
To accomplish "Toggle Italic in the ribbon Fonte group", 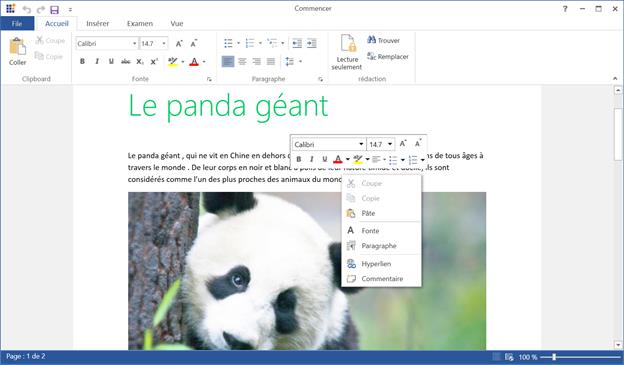I will pyautogui.click(x=97, y=61).
